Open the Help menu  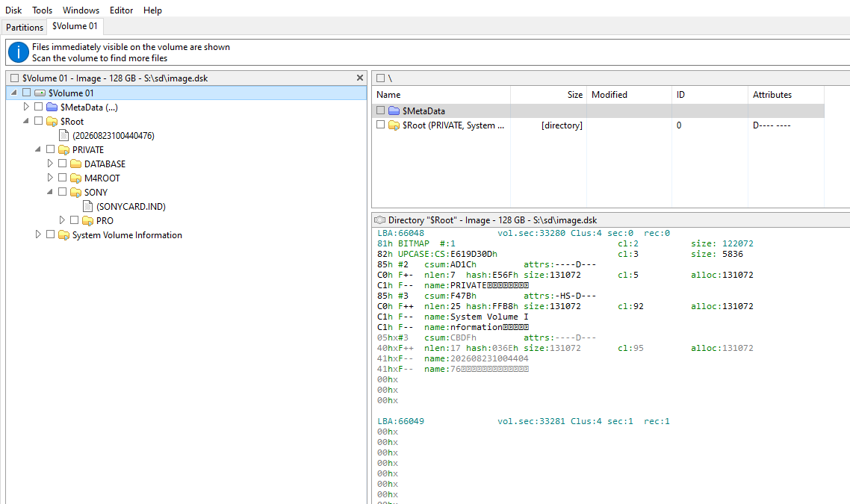[x=153, y=10]
